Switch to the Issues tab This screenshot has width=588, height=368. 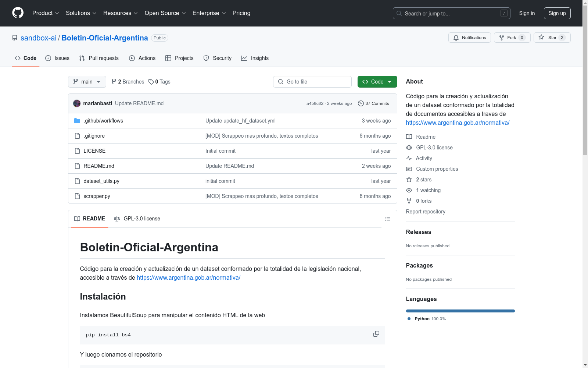(57, 58)
